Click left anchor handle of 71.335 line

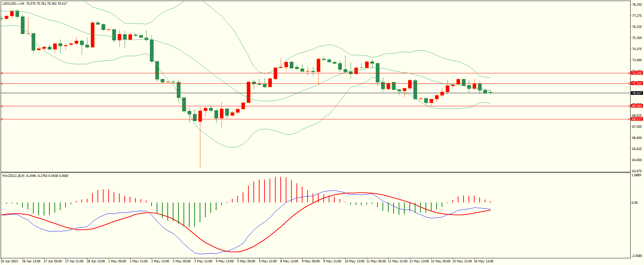tap(2, 83)
